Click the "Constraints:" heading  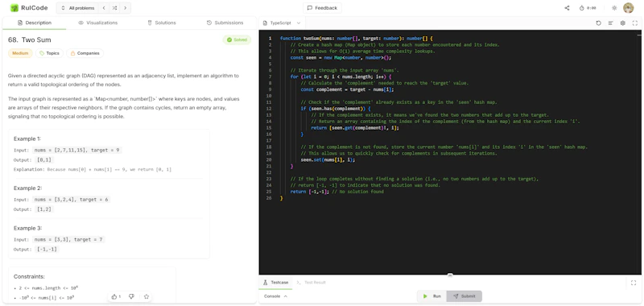click(x=29, y=276)
